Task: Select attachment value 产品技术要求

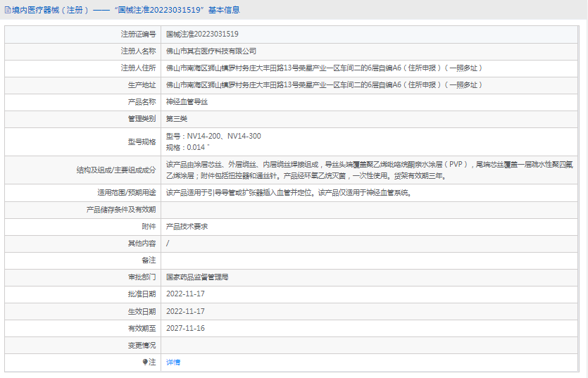Action: (187, 227)
